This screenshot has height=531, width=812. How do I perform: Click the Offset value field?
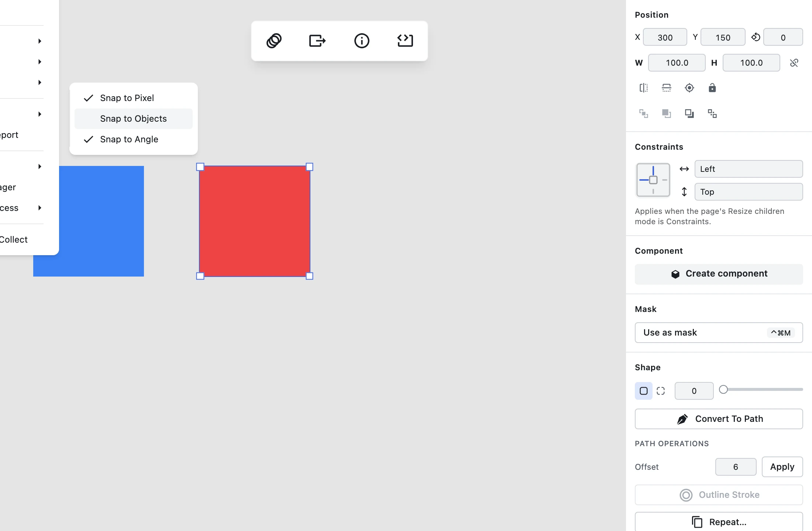(736, 467)
